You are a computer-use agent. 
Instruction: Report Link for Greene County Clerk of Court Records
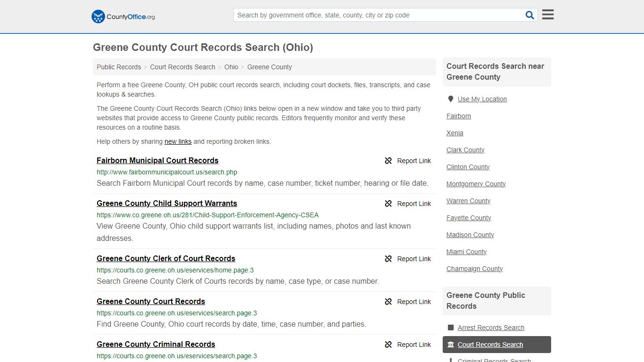pyautogui.click(x=414, y=259)
